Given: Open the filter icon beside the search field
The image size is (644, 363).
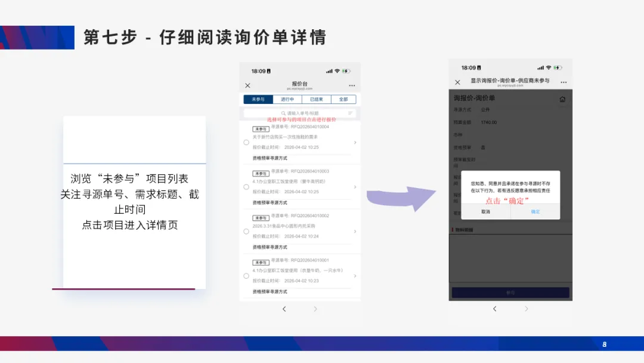Looking at the screenshot, I should click(351, 113).
